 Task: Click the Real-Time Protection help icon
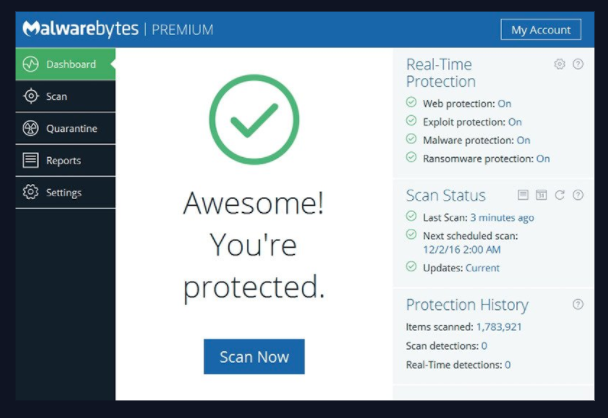tap(578, 65)
